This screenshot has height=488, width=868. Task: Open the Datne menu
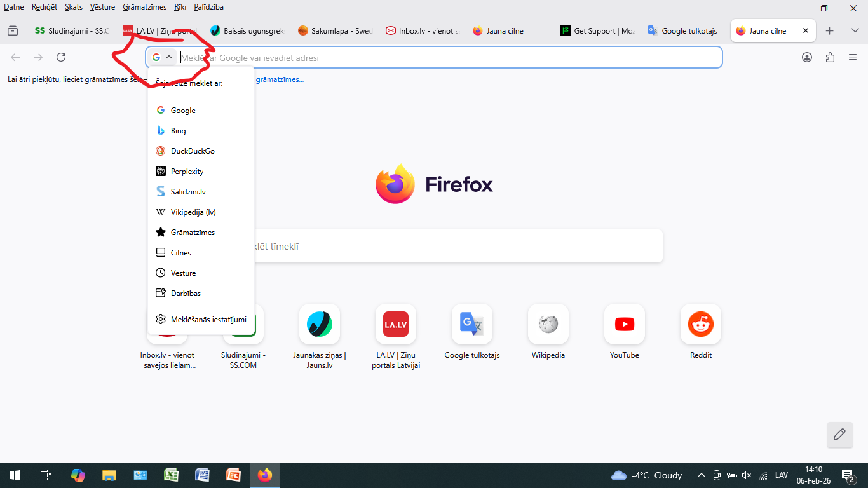pos(14,7)
